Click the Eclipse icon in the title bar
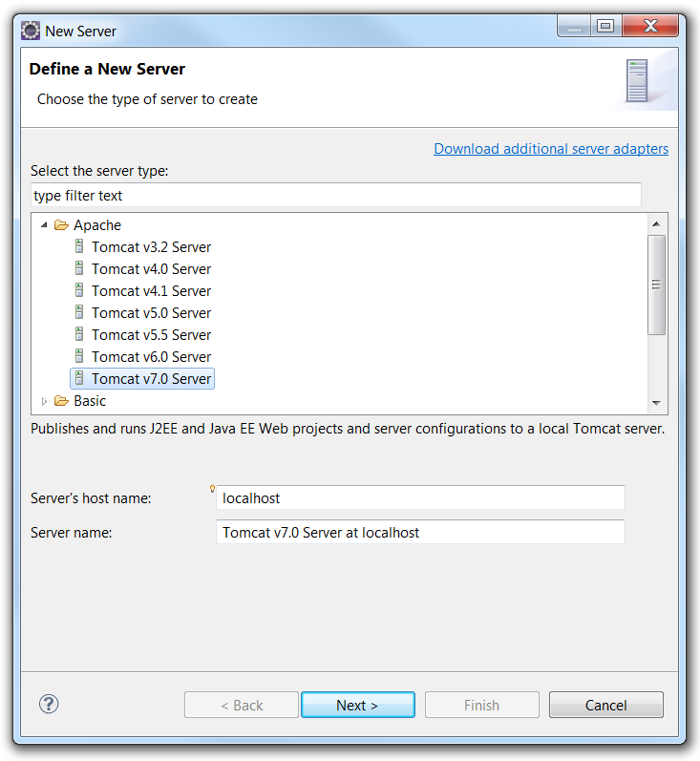Image resolution: width=700 pixels, height=761 pixels. pyautogui.click(x=31, y=31)
